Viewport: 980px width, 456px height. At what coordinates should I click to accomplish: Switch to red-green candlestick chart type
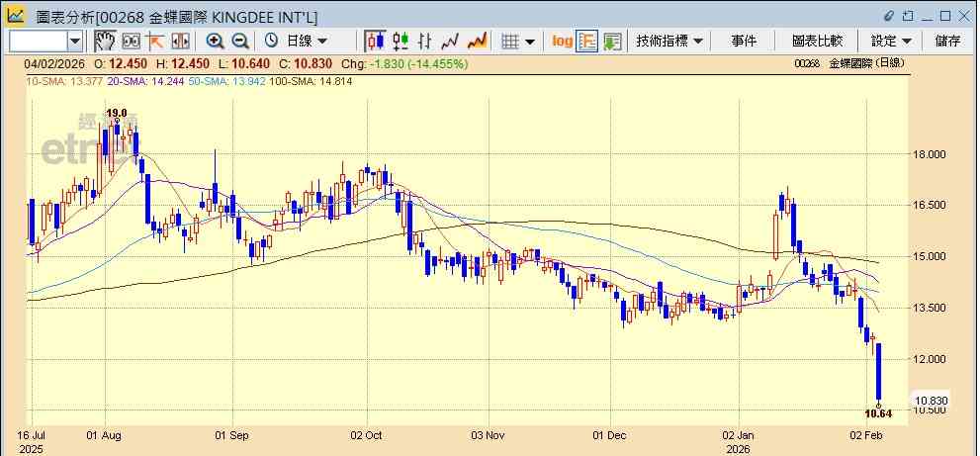point(401,42)
